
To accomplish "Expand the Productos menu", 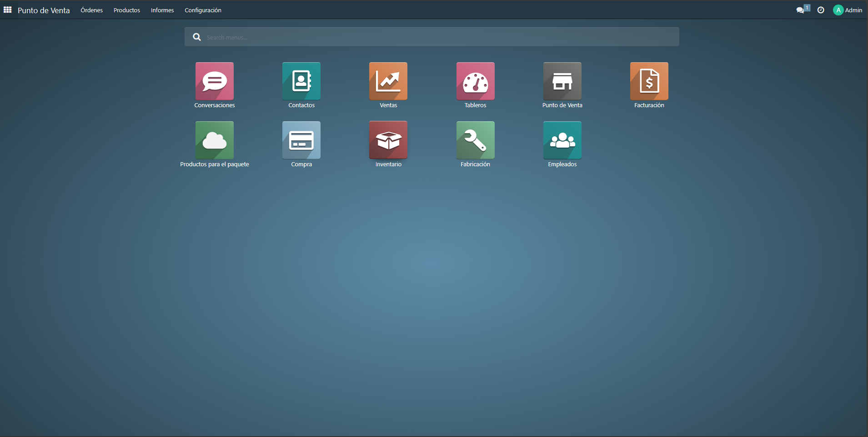I will tap(127, 10).
